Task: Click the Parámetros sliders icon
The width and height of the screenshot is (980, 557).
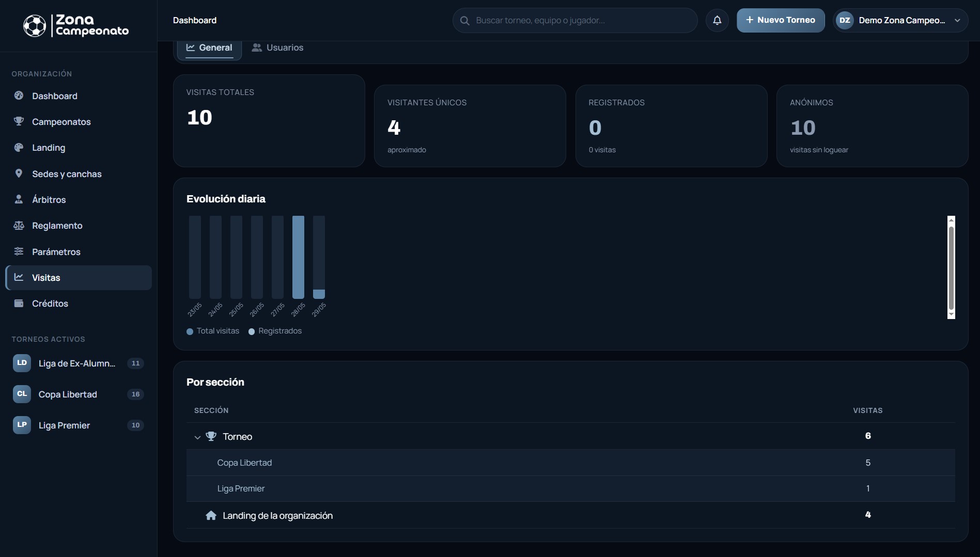Action: click(19, 251)
